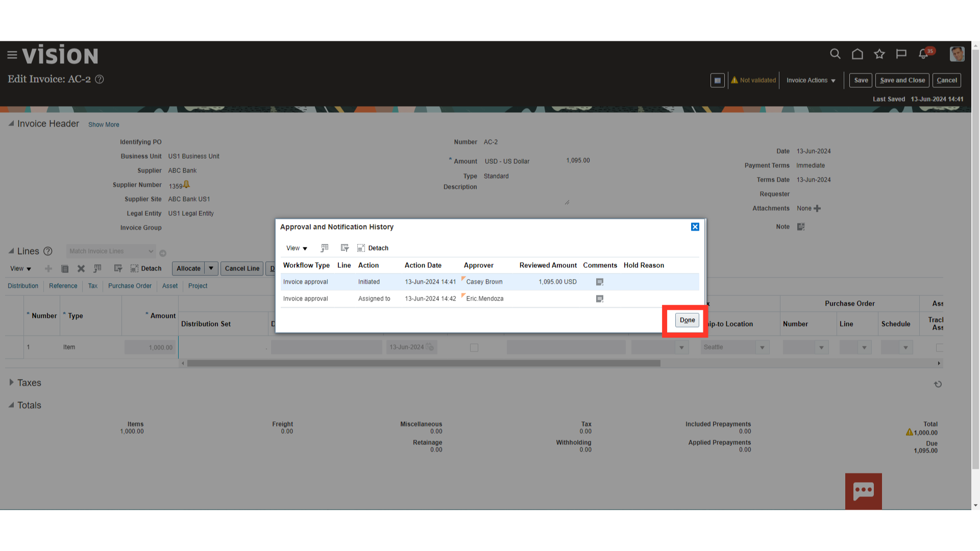Open Purchase Order Line dropdown

click(864, 347)
